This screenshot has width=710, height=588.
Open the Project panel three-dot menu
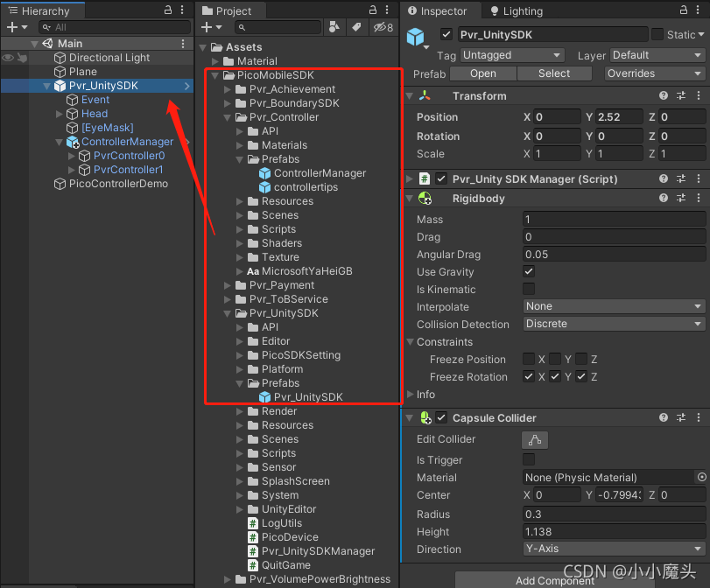pos(387,10)
